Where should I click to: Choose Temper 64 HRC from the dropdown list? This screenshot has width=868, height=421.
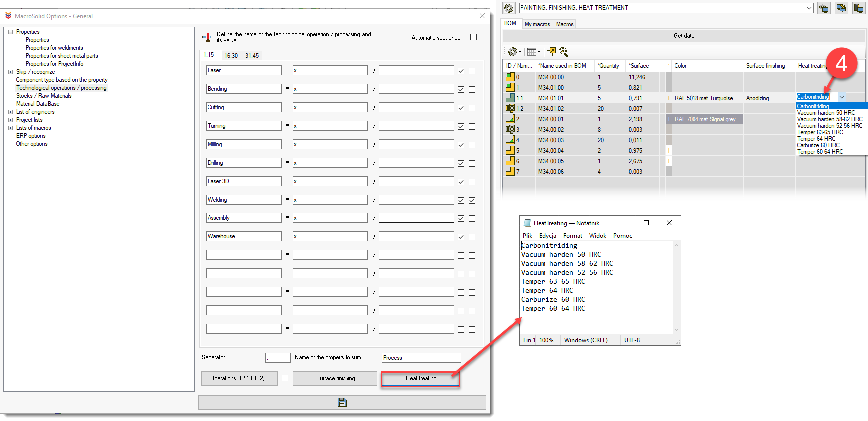click(816, 139)
